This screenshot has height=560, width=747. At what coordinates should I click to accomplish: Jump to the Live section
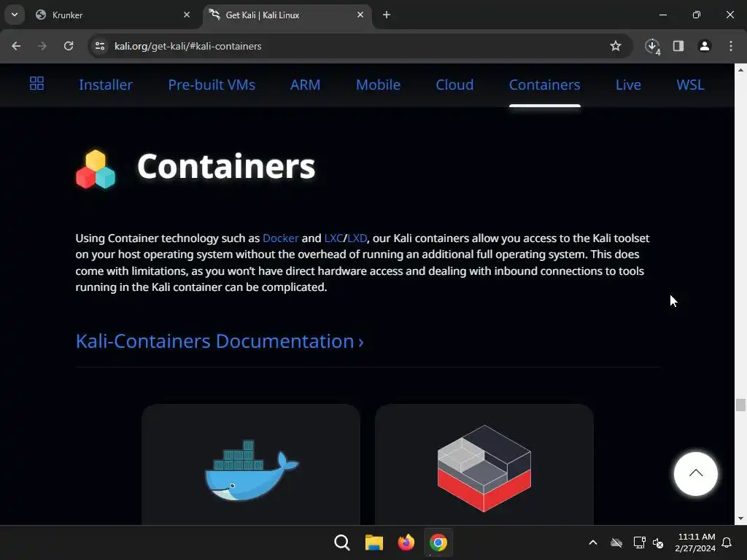[x=628, y=85]
